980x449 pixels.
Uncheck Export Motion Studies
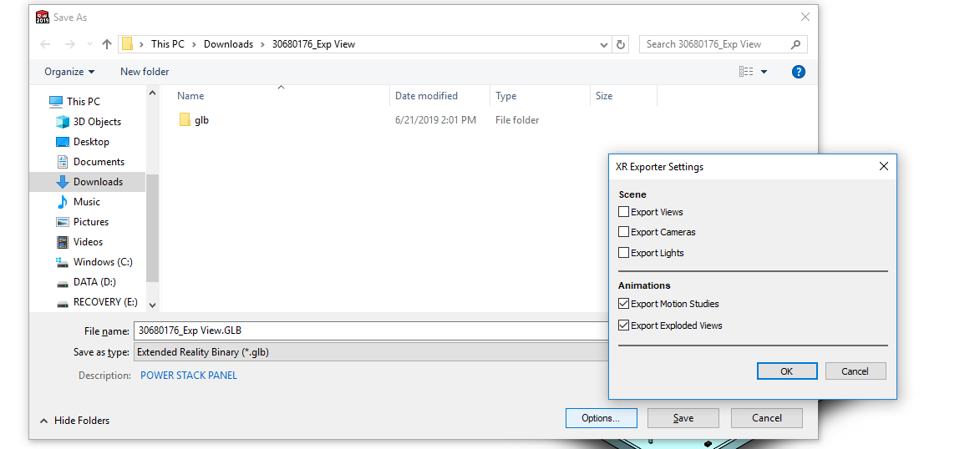coord(624,304)
